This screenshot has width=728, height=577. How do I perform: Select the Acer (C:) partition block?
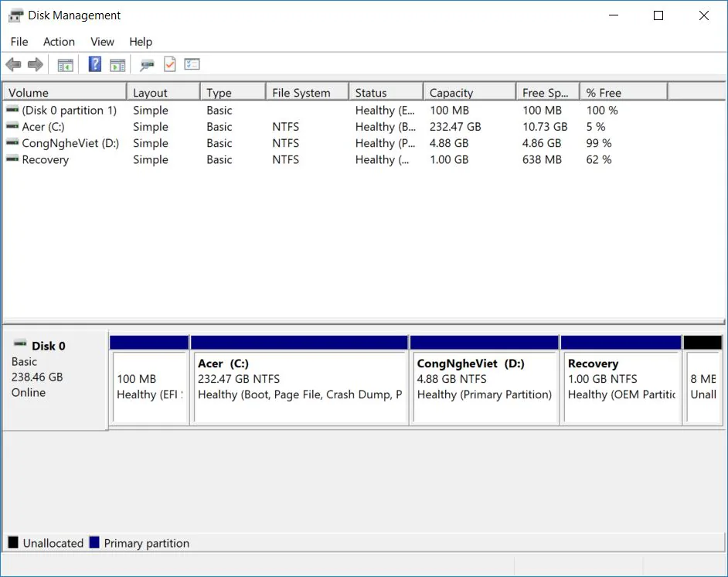pos(299,380)
